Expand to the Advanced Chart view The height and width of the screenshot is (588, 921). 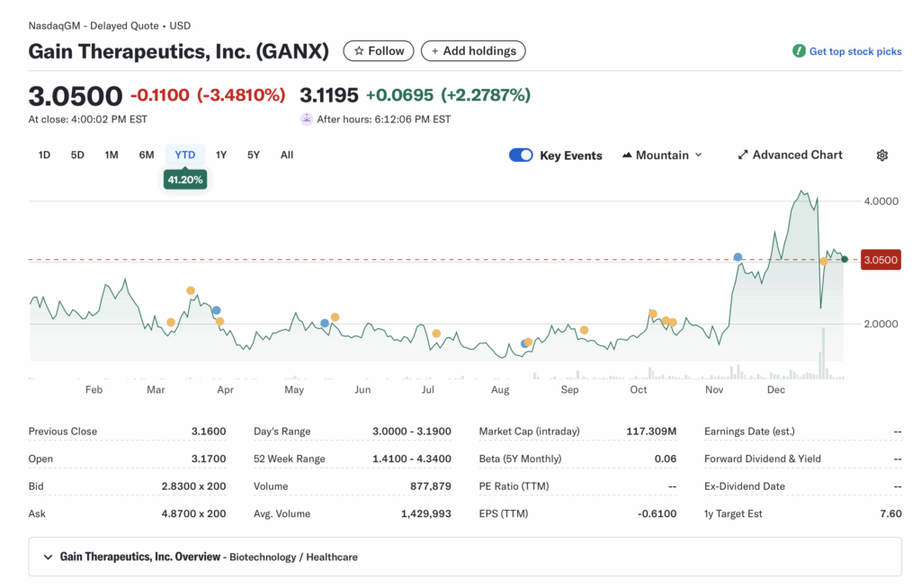[790, 155]
